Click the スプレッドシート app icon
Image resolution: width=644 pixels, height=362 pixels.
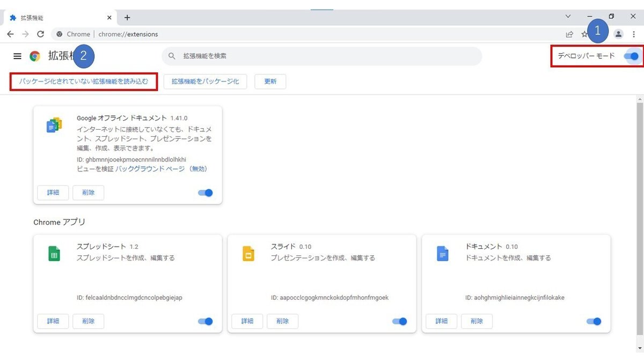tap(54, 254)
